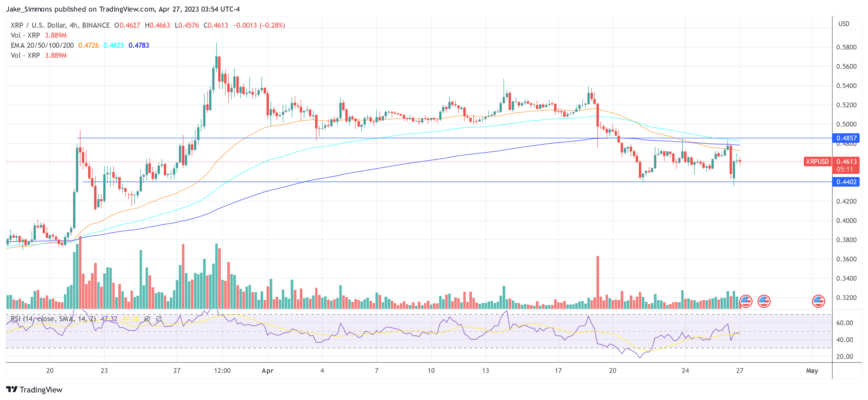The image size is (868, 400).
Task: Click the change value −0.0013 (−0.28%)
Action: coord(259,25)
